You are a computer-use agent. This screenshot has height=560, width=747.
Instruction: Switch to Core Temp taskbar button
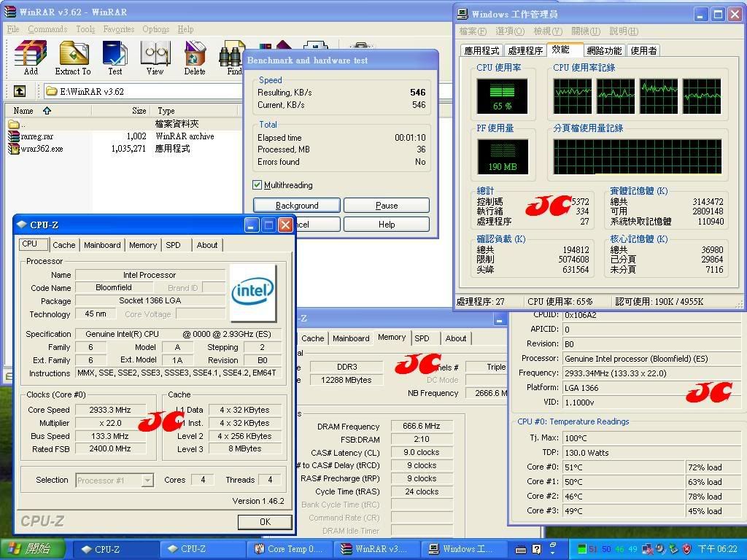290,549
